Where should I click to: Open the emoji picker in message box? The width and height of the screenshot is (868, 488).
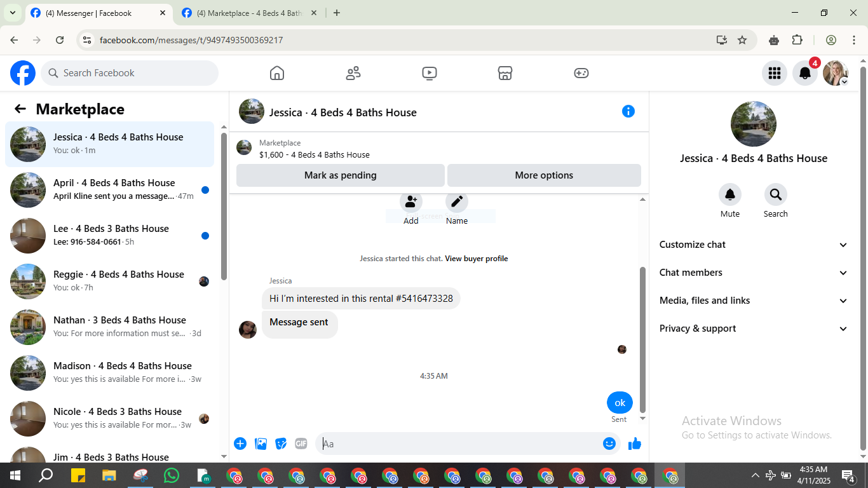click(609, 444)
